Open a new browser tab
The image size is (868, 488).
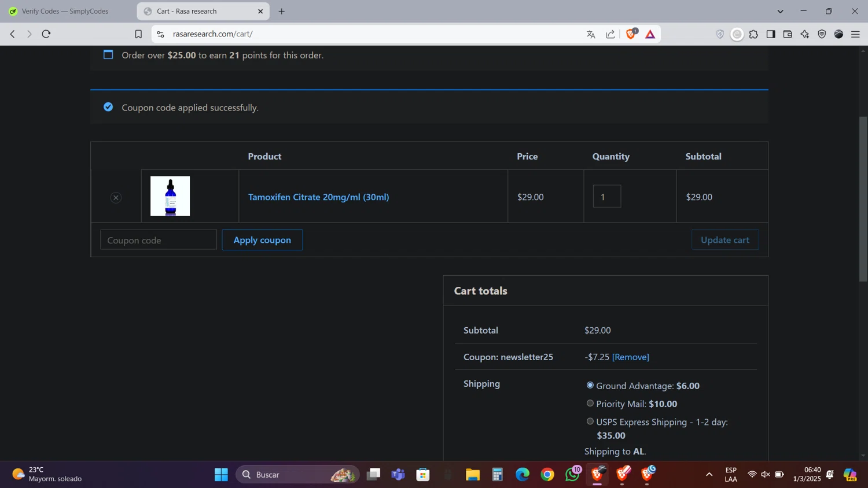pyautogui.click(x=282, y=12)
